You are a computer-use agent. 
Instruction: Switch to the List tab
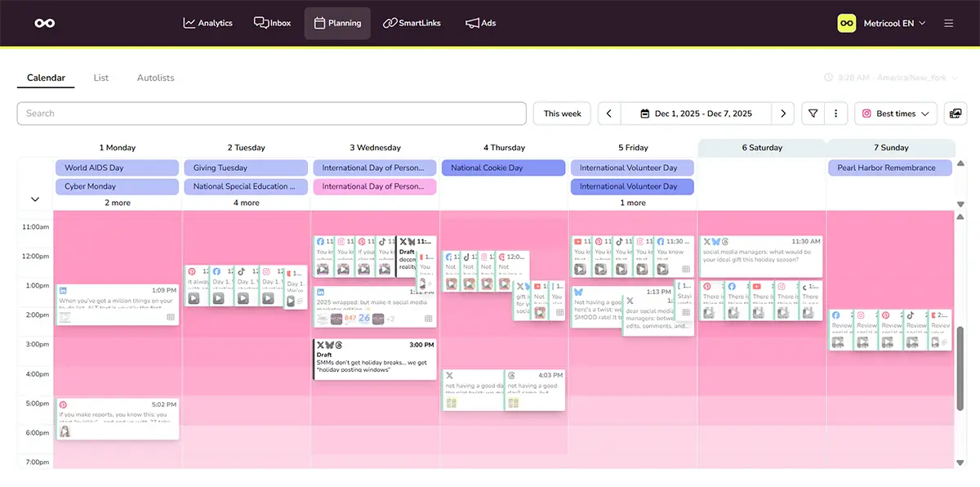pyautogui.click(x=101, y=78)
